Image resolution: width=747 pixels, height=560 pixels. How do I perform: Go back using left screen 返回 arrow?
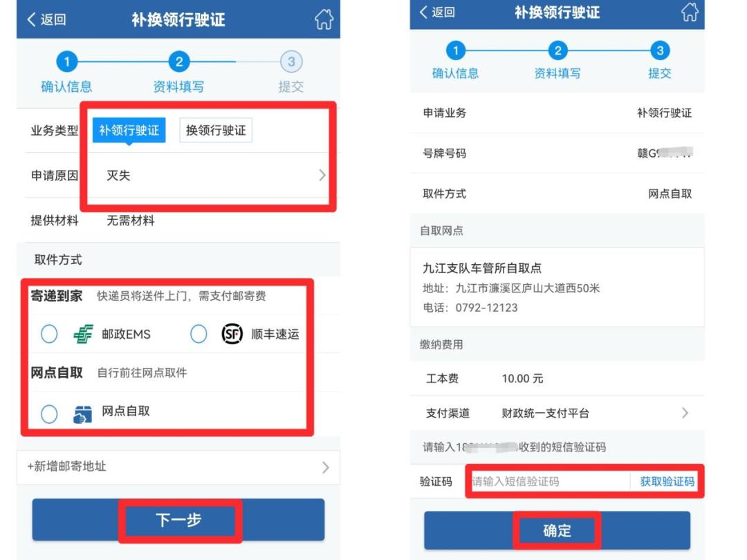click(x=46, y=19)
